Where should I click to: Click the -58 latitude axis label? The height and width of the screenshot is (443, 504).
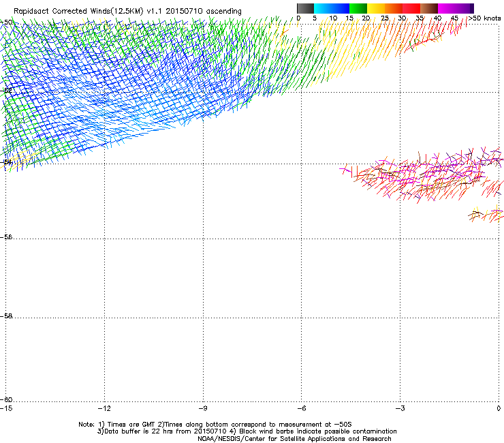[6, 316]
